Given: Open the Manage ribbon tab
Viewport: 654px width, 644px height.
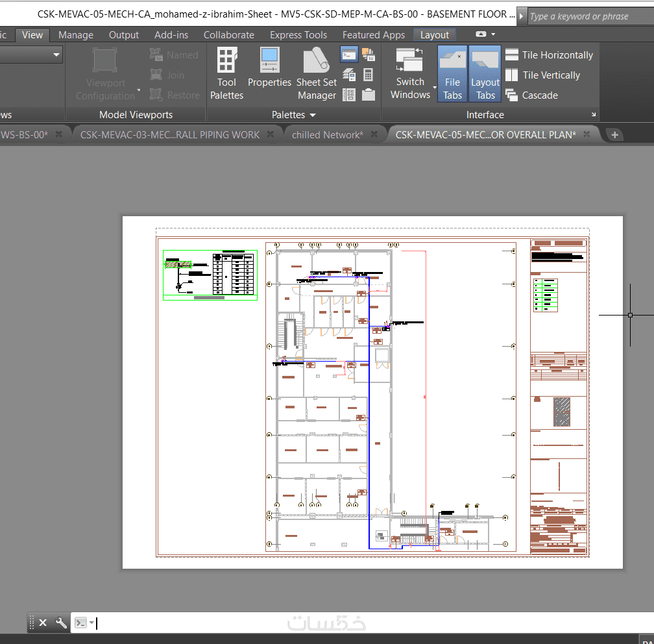Looking at the screenshot, I should tap(76, 35).
